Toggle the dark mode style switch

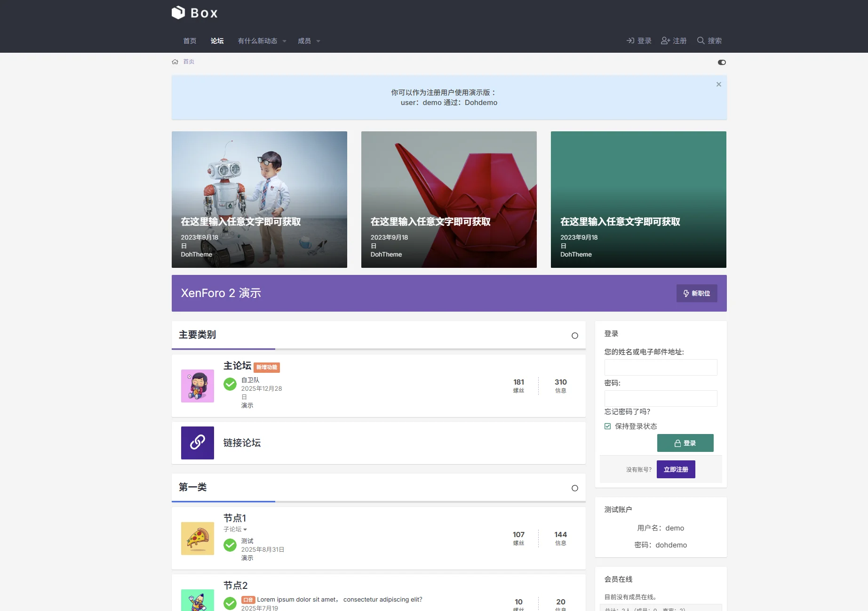pyautogui.click(x=722, y=62)
